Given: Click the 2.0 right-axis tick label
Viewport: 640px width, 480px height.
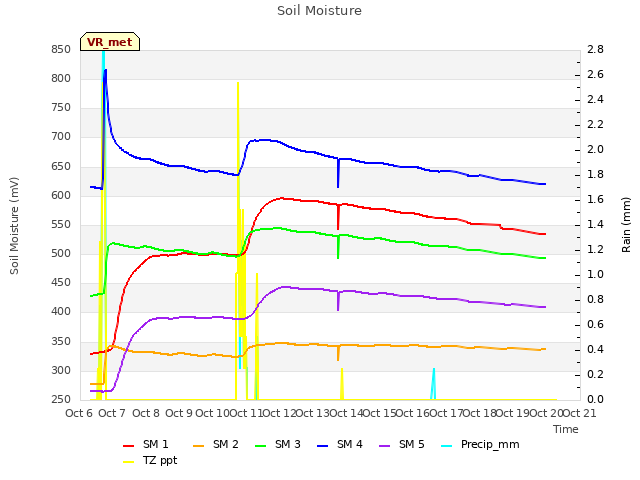Looking at the screenshot, I should pos(595,149).
